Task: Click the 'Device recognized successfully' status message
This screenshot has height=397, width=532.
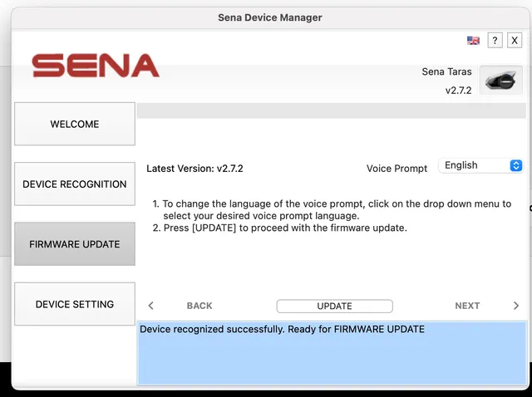Action: pyautogui.click(x=282, y=329)
